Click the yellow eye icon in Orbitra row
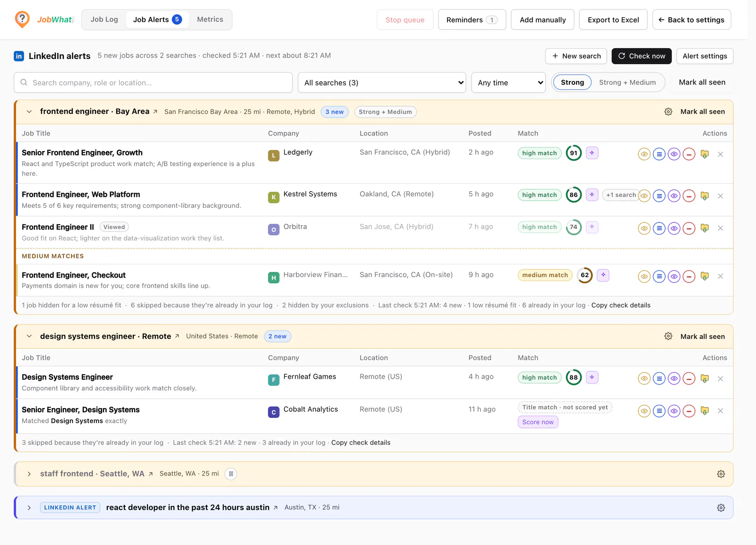 click(644, 229)
